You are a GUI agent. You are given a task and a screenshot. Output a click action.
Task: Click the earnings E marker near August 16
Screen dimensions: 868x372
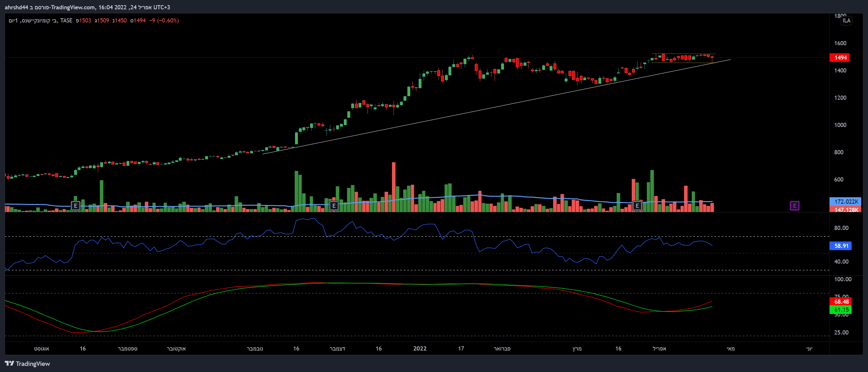pyautogui.click(x=75, y=205)
